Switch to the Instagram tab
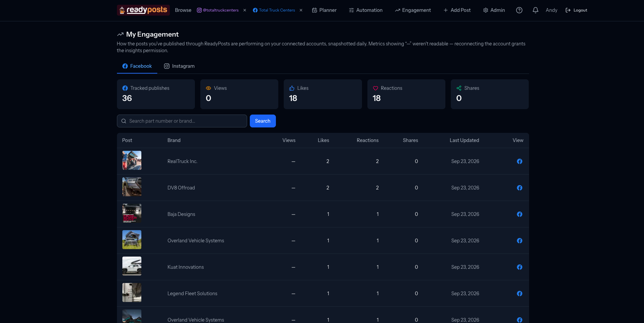Screen dimensions: 644x323 179,66
